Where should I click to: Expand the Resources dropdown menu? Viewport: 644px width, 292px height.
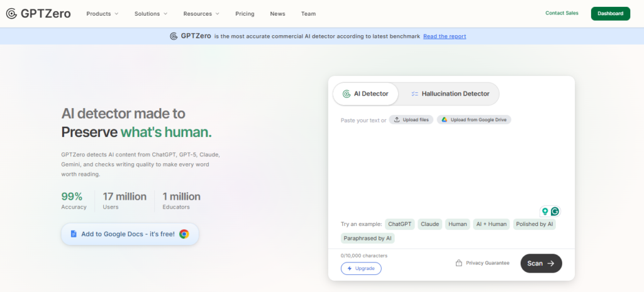201,14
